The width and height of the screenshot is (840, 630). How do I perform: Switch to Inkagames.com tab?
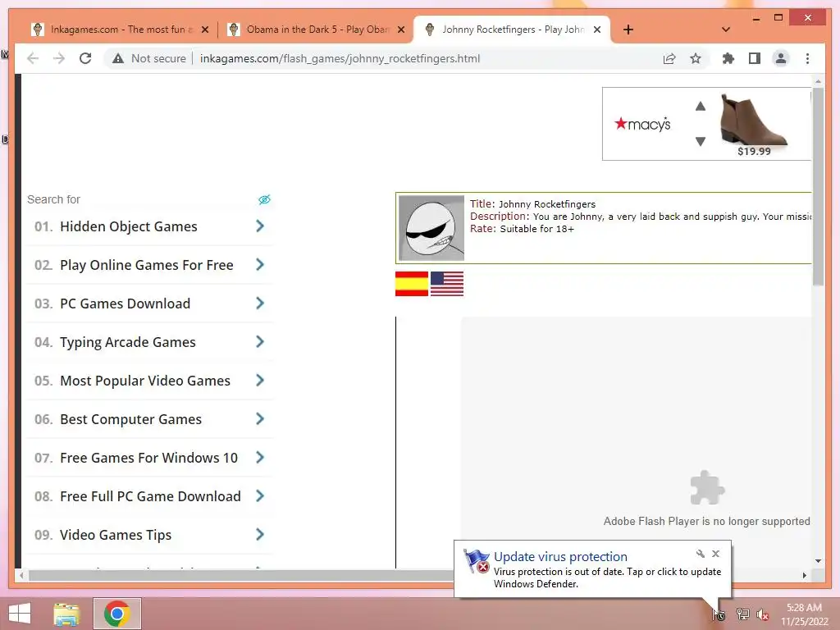click(121, 30)
